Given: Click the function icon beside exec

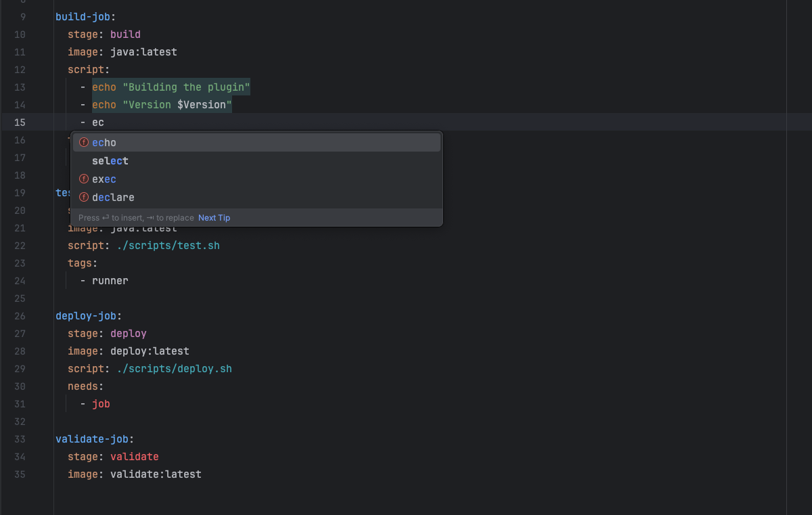Looking at the screenshot, I should click(x=84, y=179).
